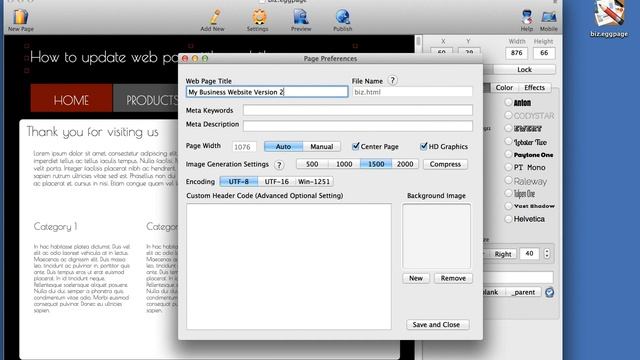Select the Helvetica font radio button
Screen dimensions: 640x360
click(x=508, y=219)
